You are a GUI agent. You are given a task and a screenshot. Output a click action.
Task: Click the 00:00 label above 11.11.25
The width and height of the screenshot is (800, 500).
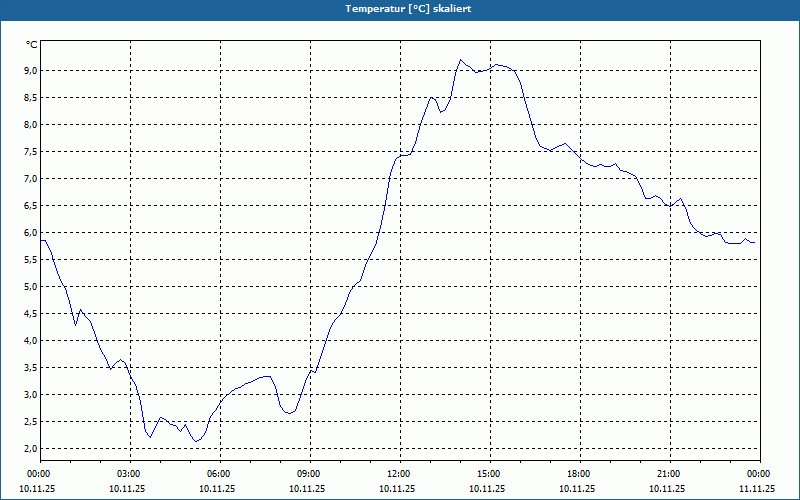[757, 474]
